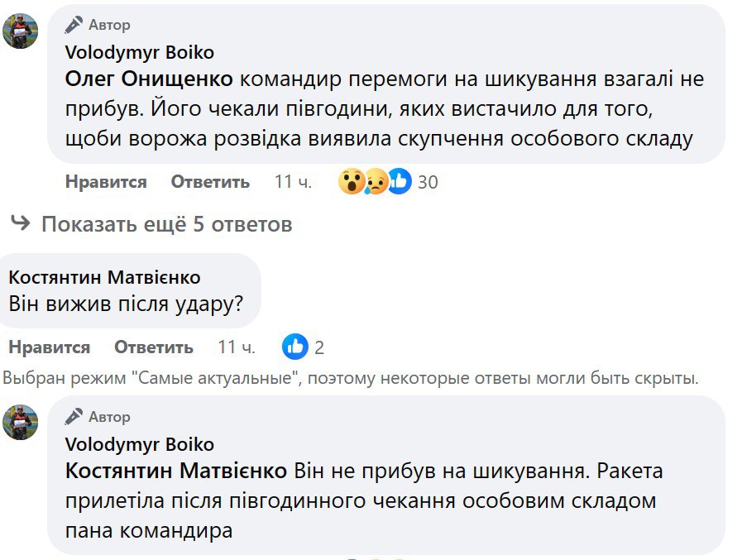Open the Олег Онищенко mention in the comment
The image size is (742, 560).
pyautogui.click(x=149, y=82)
